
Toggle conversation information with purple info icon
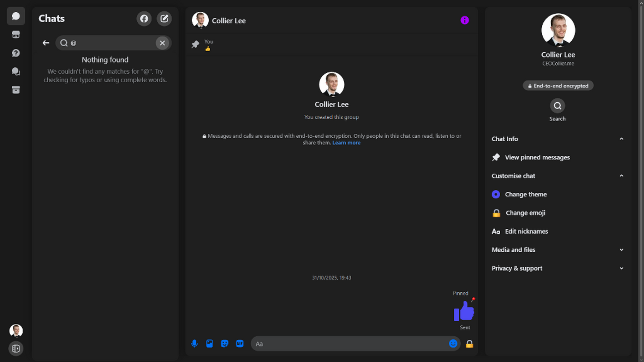[x=465, y=21]
